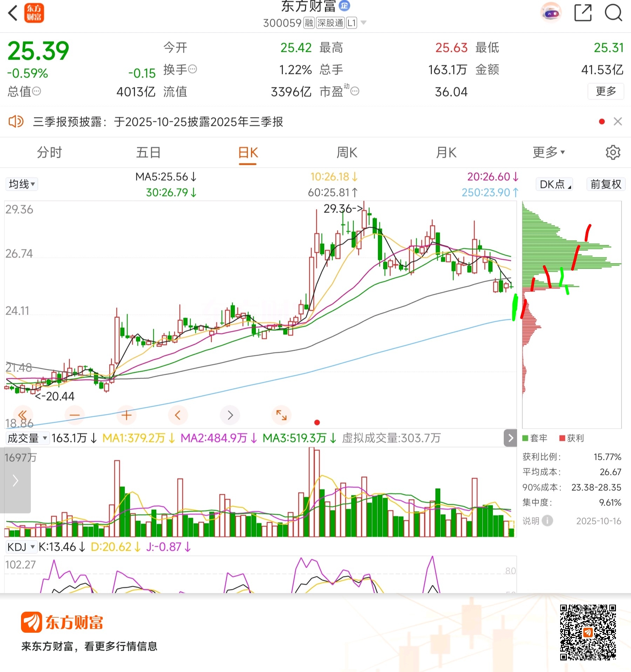Tap the 平均成本 26.67 row
This screenshot has width=631, height=672.
tap(571, 472)
